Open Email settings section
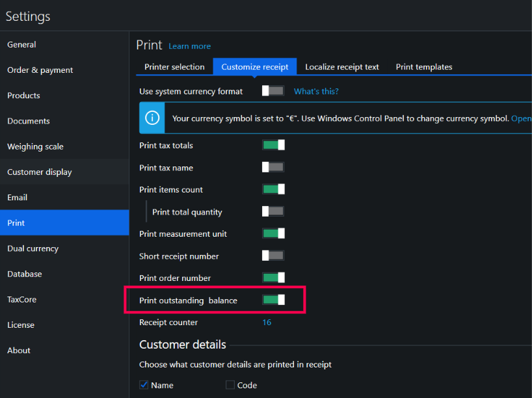The height and width of the screenshot is (398, 532). point(64,197)
